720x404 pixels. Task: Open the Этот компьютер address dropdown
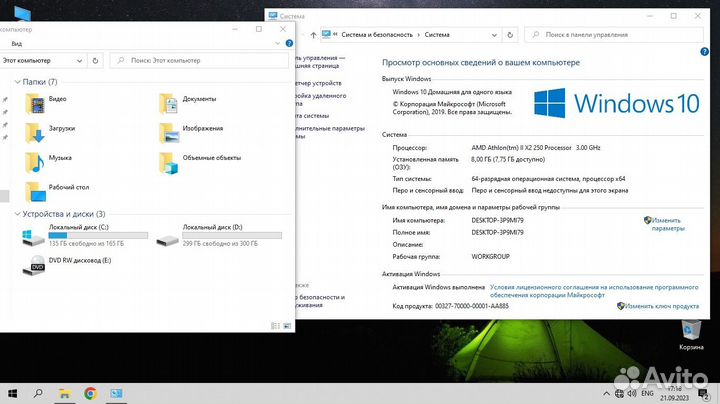pos(79,61)
